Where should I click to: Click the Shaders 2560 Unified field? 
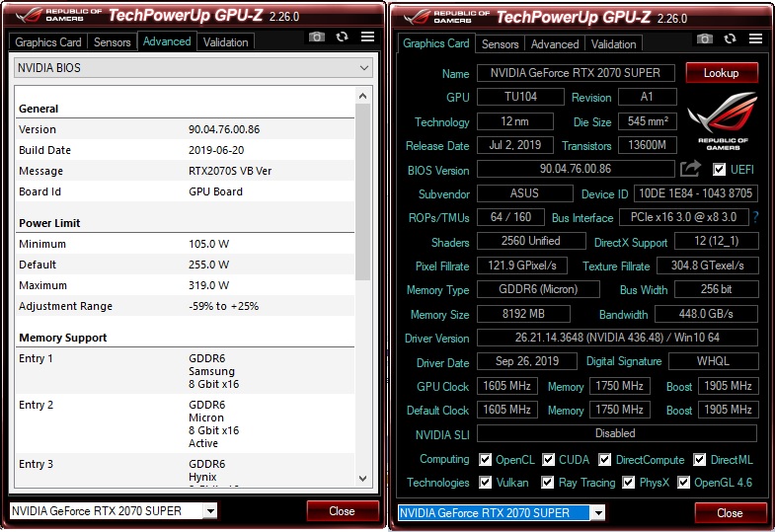(x=531, y=241)
